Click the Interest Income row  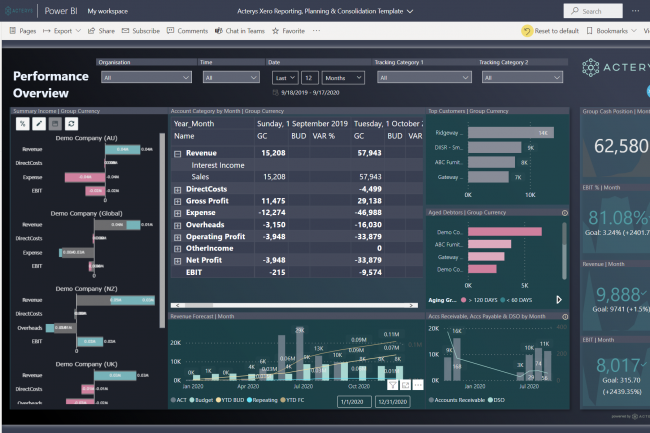coord(297,165)
